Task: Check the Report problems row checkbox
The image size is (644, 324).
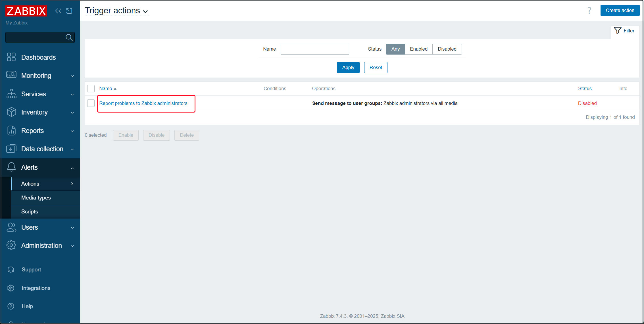Action: click(91, 103)
